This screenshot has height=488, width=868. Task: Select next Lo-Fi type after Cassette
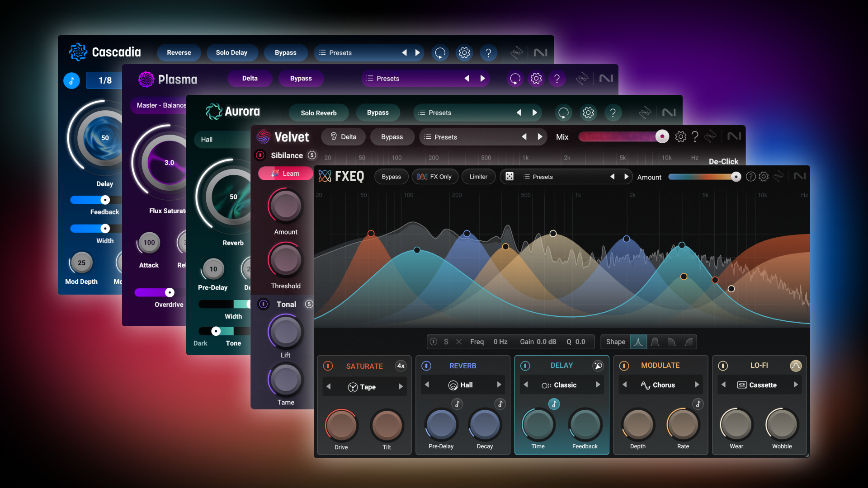click(796, 385)
